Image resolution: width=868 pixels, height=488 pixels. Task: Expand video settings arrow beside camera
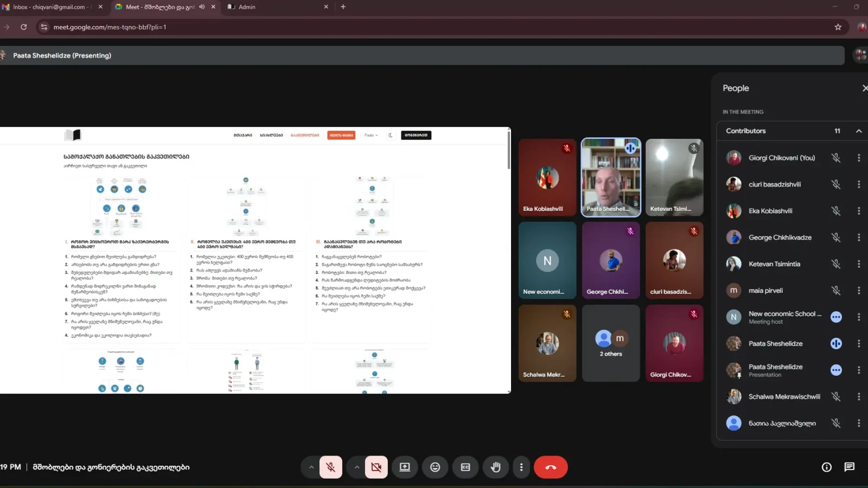click(x=356, y=467)
